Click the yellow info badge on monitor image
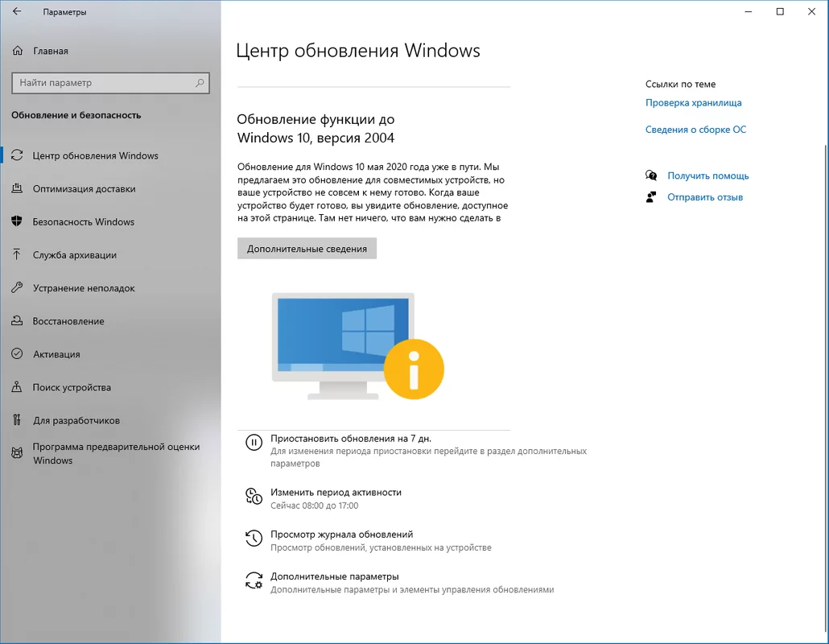Screen dimensions: 829x644 pyautogui.click(x=414, y=369)
